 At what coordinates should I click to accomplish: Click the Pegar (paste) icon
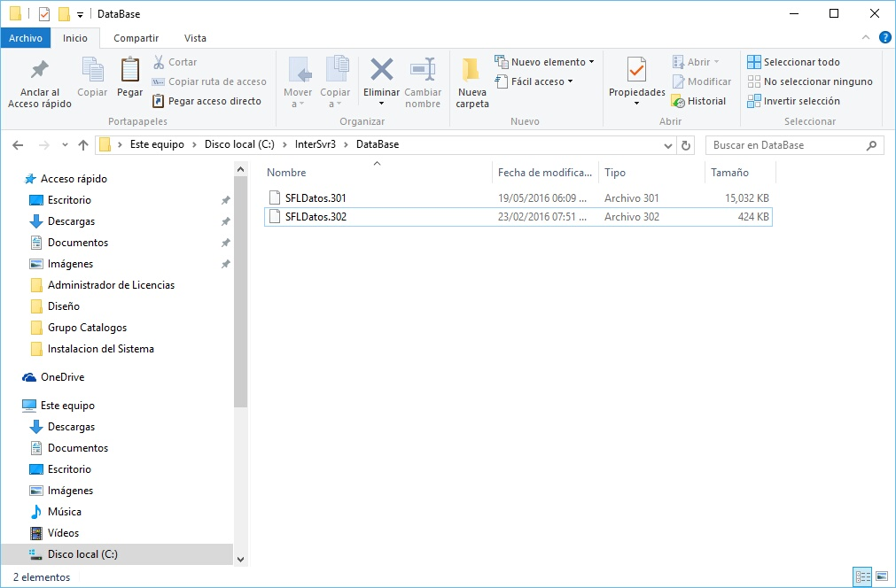click(129, 71)
